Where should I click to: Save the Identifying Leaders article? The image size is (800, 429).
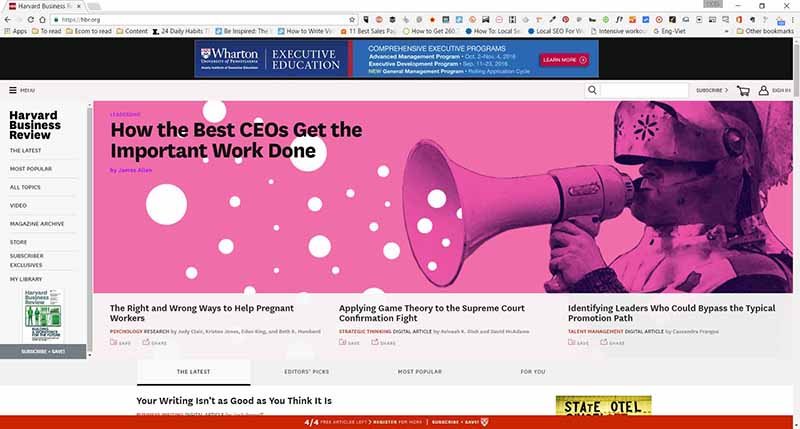coord(579,343)
